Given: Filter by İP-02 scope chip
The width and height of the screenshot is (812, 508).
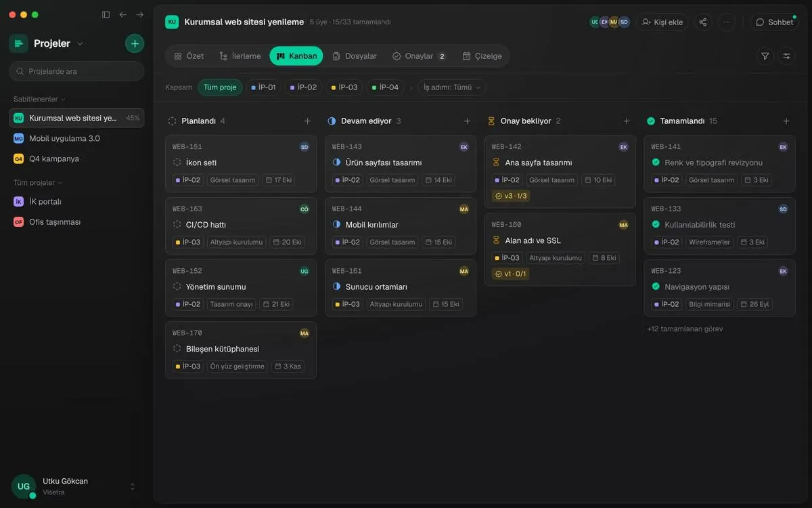Looking at the screenshot, I should coord(303,87).
